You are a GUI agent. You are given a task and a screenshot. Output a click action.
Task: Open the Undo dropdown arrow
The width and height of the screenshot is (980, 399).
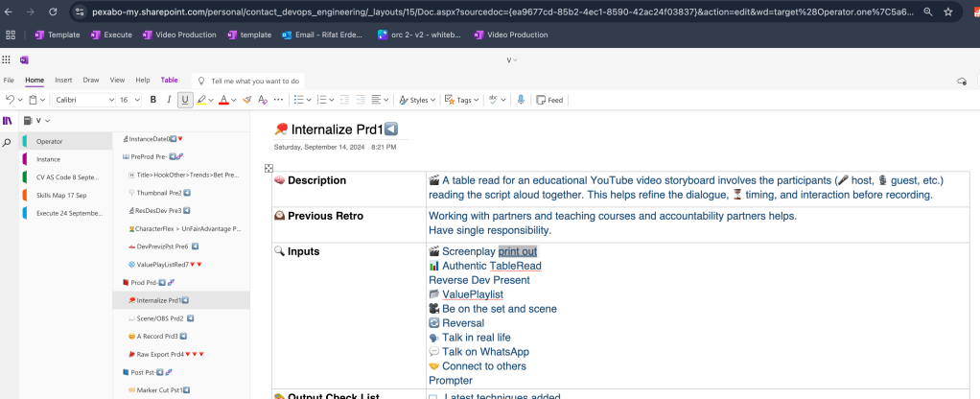tap(21, 100)
